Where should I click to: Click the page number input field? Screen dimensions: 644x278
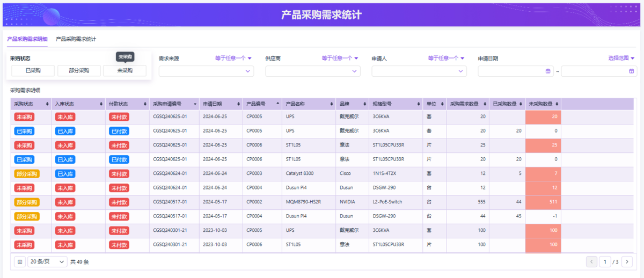click(605, 262)
